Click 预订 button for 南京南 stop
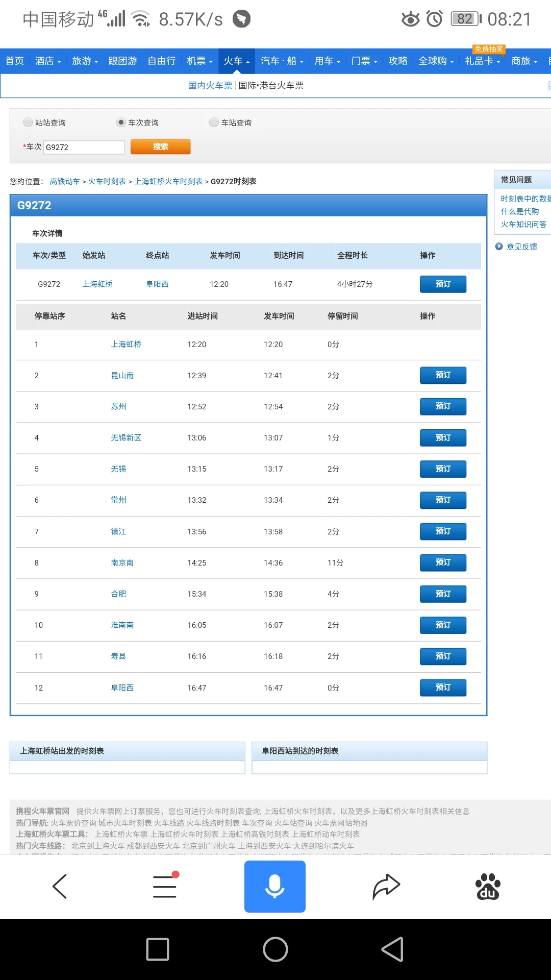 tap(443, 562)
